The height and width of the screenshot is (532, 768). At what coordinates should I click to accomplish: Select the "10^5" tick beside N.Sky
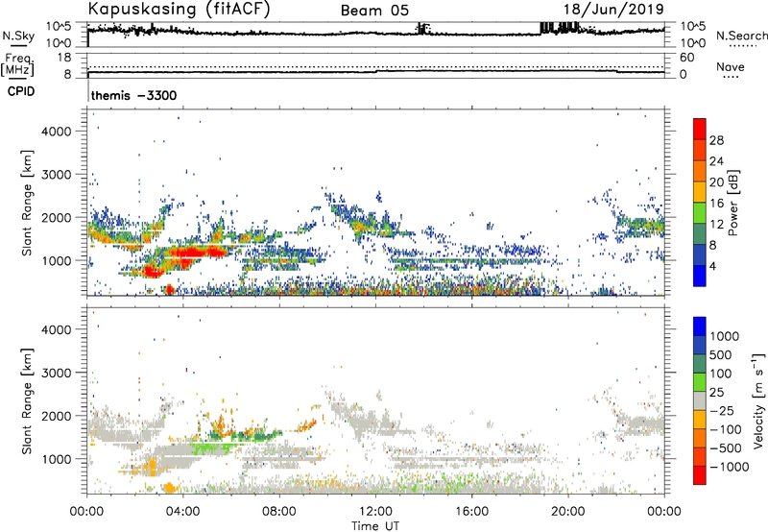59,26
